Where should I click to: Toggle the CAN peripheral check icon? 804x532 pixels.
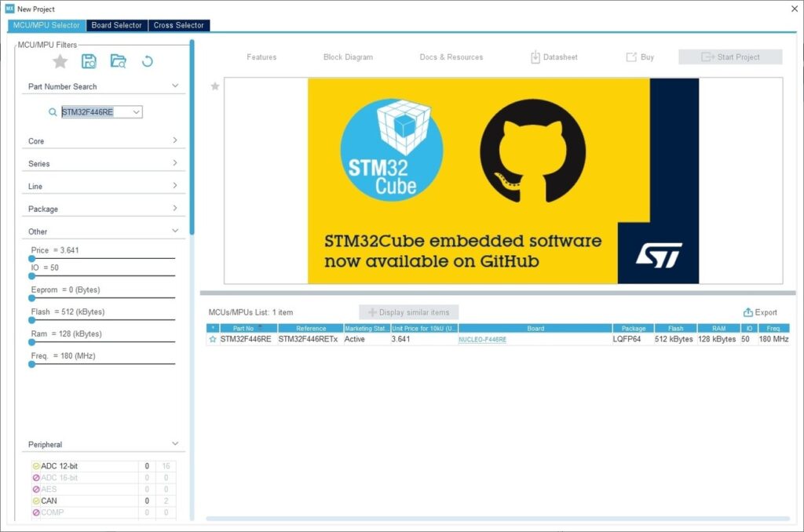[36, 501]
